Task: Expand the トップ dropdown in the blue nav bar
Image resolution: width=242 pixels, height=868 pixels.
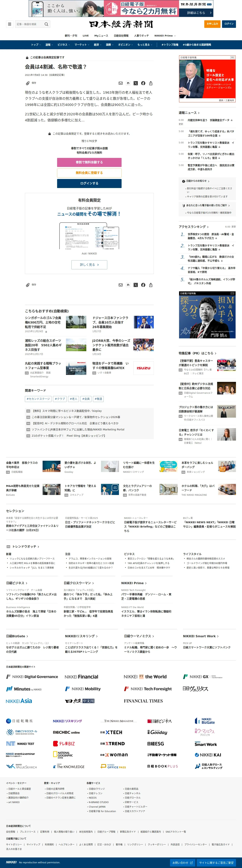Action: [x=36, y=44]
